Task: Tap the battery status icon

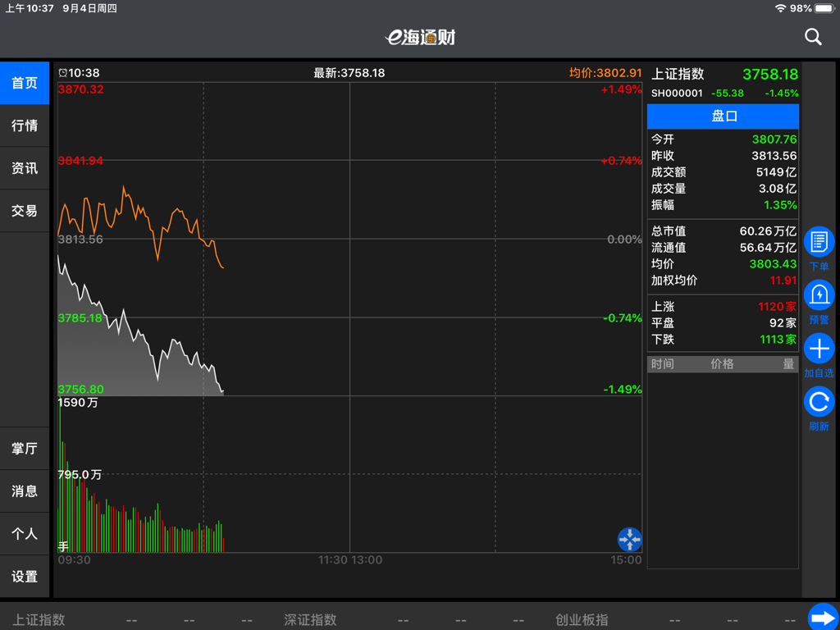Action: click(x=825, y=8)
